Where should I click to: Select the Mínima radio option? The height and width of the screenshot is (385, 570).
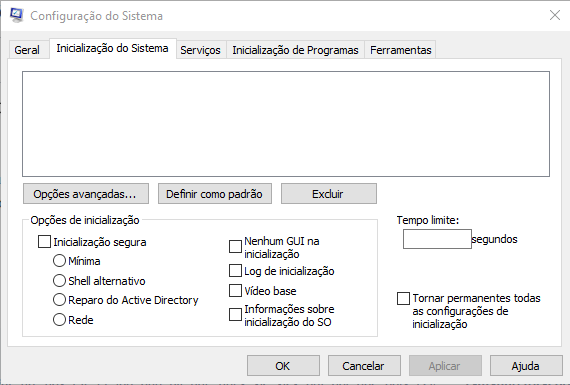pyautogui.click(x=59, y=261)
